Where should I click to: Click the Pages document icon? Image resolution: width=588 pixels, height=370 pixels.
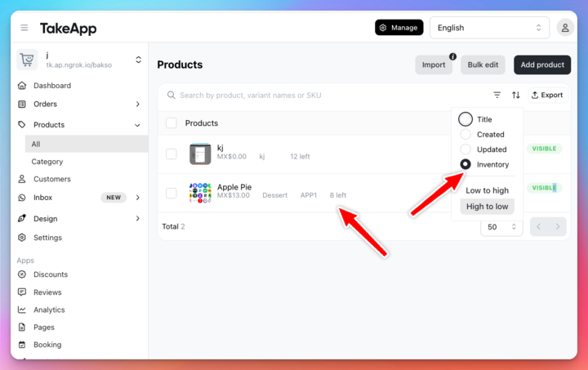tap(22, 328)
